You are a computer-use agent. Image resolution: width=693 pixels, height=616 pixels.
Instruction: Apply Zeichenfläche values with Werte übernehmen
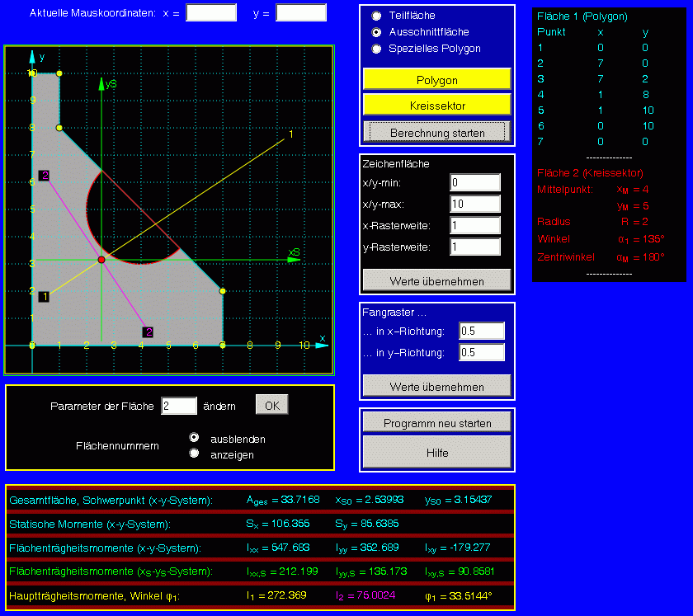point(436,280)
